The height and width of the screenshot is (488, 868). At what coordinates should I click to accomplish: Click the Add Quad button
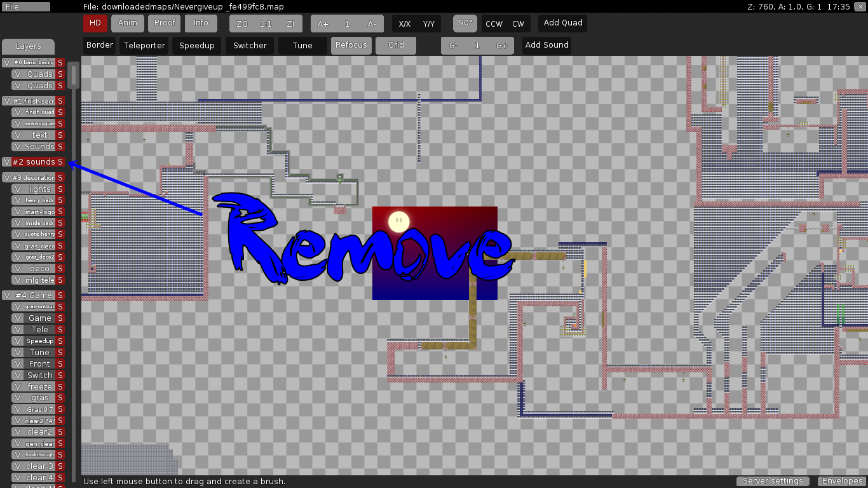(x=563, y=23)
